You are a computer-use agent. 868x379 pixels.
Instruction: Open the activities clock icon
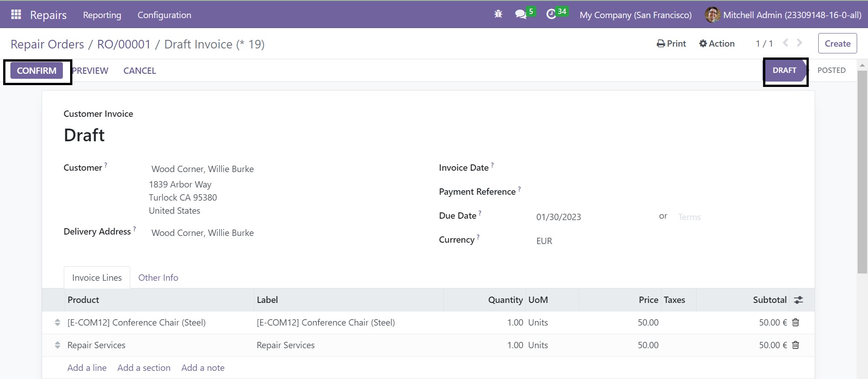tap(551, 14)
